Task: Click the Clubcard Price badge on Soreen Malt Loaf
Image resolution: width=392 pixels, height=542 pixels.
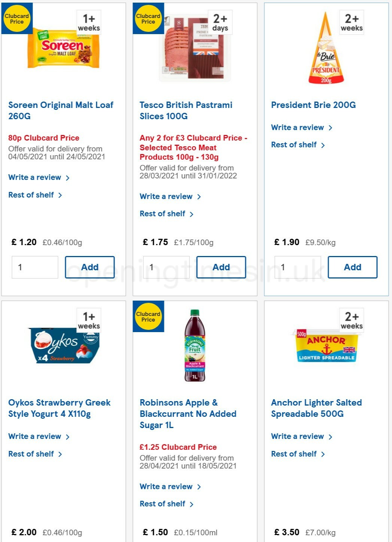Action: click(17, 18)
